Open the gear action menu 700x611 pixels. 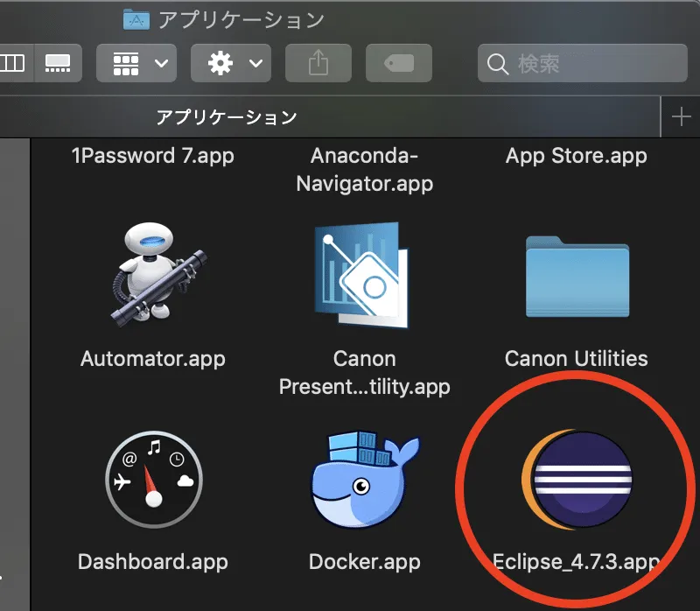click(231, 63)
